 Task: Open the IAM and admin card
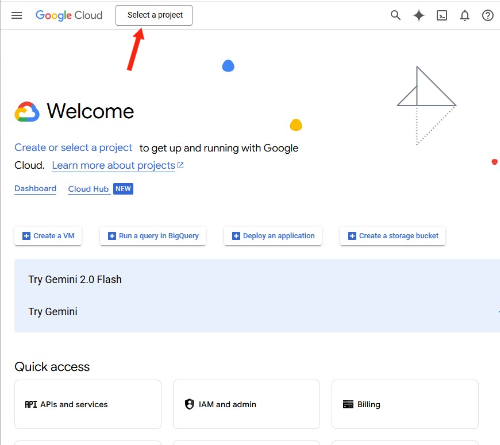[x=246, y=404]
